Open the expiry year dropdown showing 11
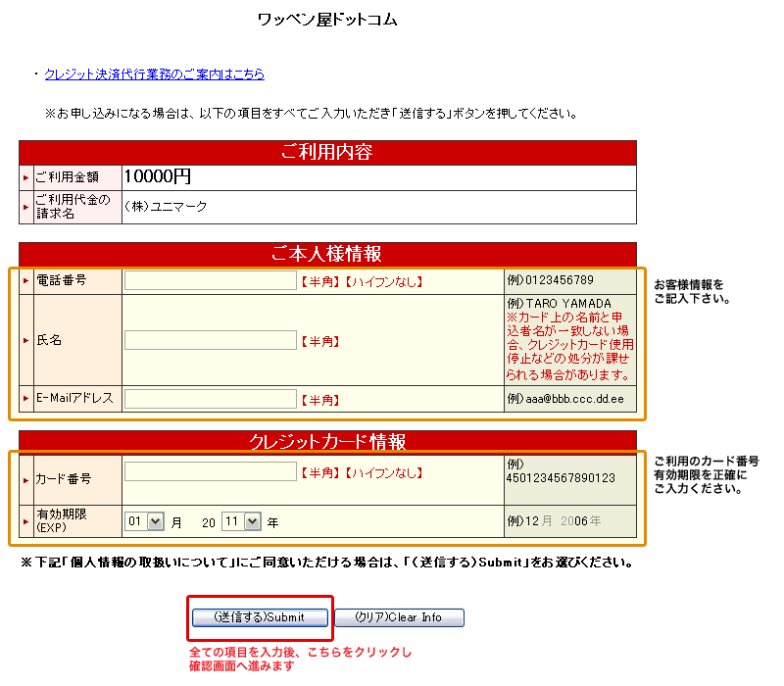Screen dimensions: 784x686 click(x=241, y=522)
